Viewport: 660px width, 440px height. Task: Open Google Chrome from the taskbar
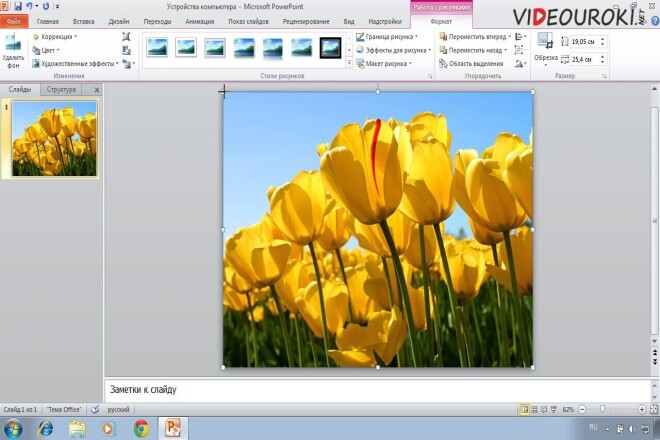pyautogui.click(x=141, y=429)
